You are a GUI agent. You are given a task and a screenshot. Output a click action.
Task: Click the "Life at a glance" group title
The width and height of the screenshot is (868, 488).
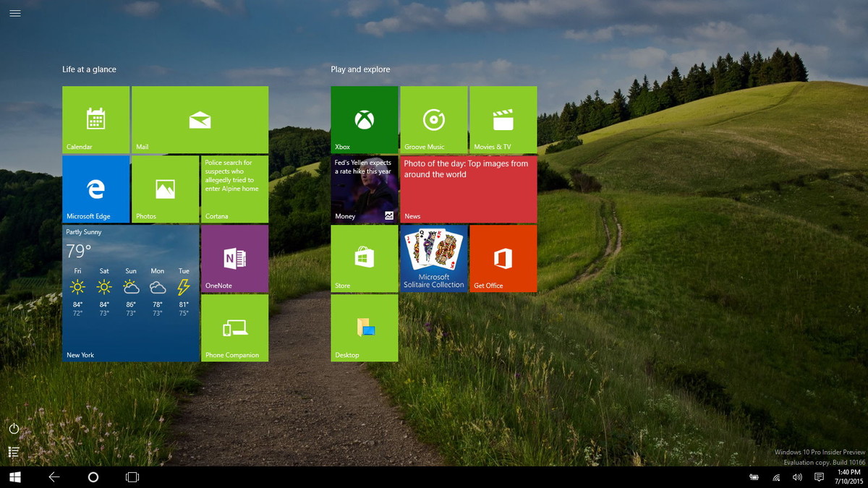[89, 69]
